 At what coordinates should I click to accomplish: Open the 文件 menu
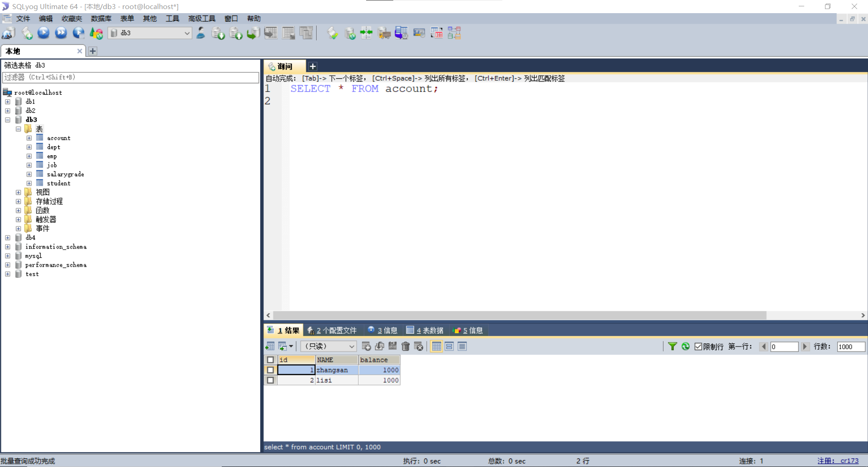(23, 19)
